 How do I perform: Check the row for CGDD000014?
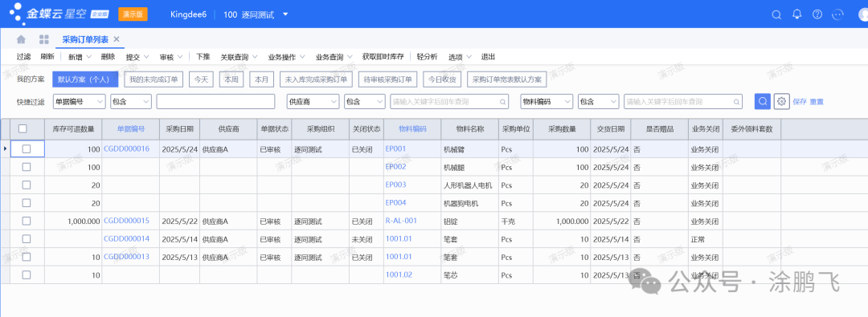pos(26,239)
